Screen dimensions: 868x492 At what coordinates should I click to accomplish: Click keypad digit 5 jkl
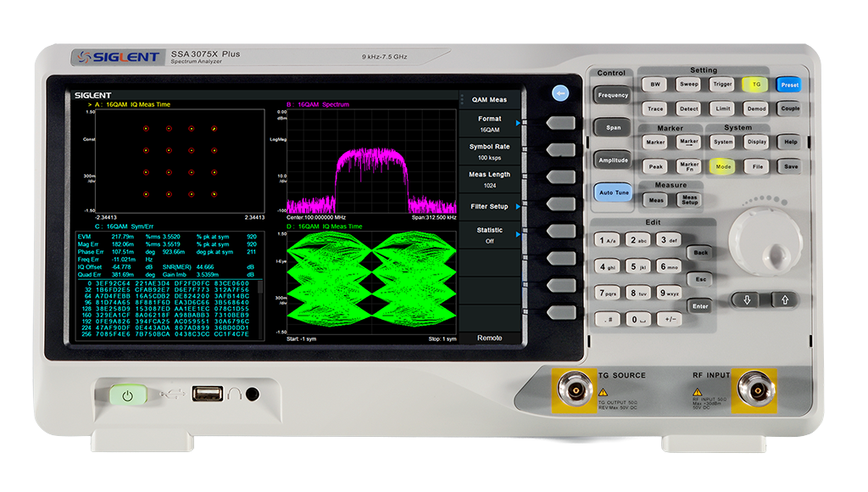click(637, 266)
